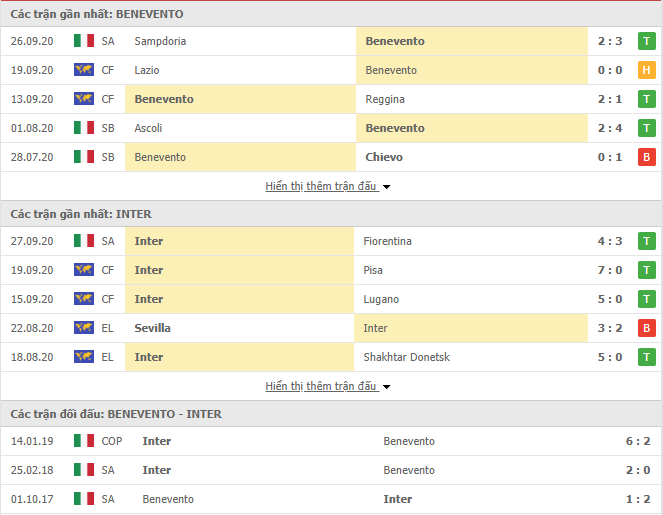Image resolution: width=663 pixels, height=515 pixels.
Task: Click the green T badge for Lugano match
Action: click(x=647, y=299)
